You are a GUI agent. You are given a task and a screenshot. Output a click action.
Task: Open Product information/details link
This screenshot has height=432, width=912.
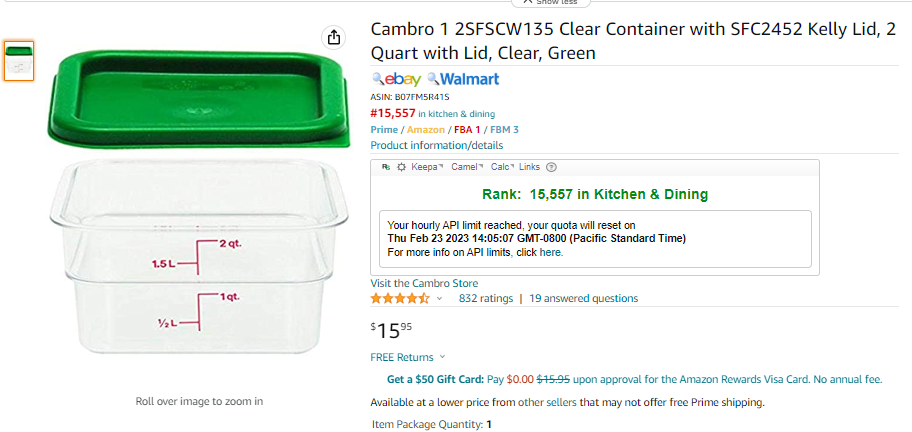coord(437,145)
